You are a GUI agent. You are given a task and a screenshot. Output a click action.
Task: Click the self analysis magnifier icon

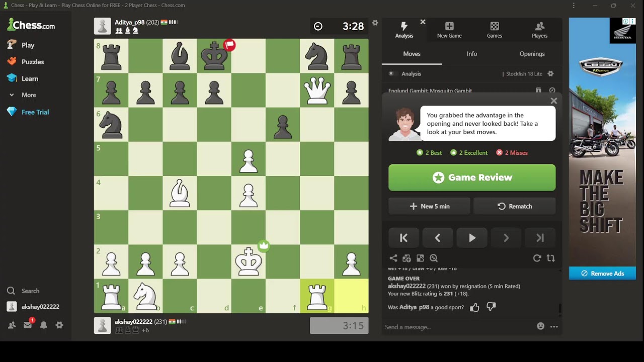tap(434, 258)
